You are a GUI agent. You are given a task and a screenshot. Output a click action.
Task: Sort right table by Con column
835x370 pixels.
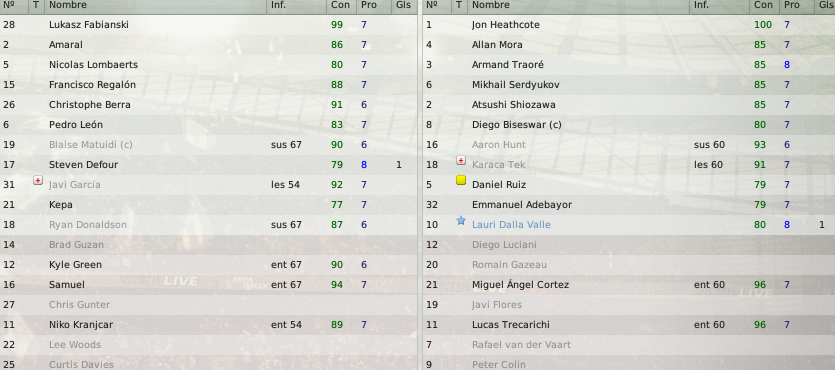(x=765, y=5)
